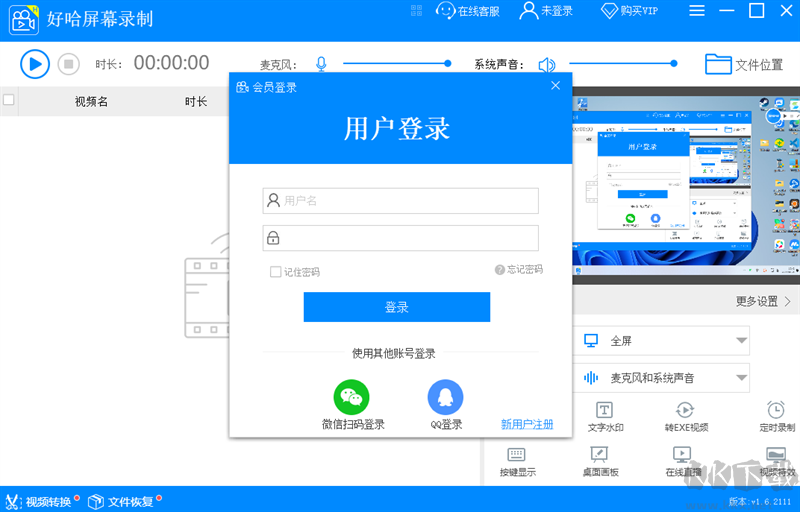Start recording with the play button
This screenshot has width=800, height=512.
pos(35,64)
